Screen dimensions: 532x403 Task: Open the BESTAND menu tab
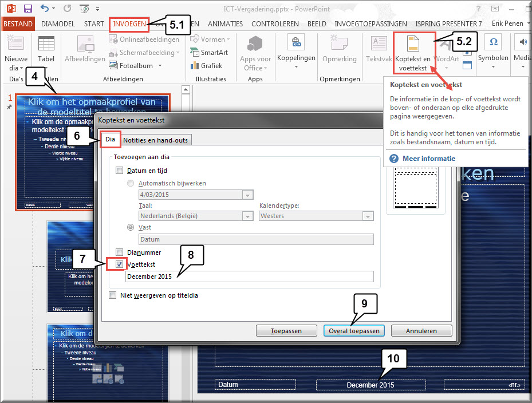pyautogui.click(x=18, y=23)
